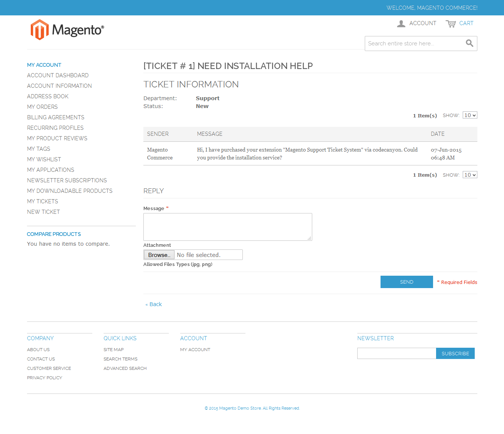Go to Account Dashboard
The image size is (504, 434).
click(58, 75)
